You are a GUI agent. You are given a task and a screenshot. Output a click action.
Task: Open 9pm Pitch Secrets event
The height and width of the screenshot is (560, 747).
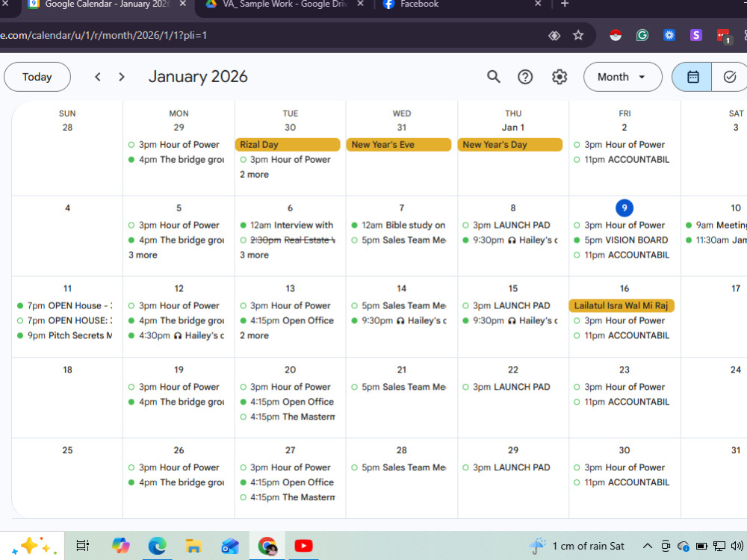[65, 336]
